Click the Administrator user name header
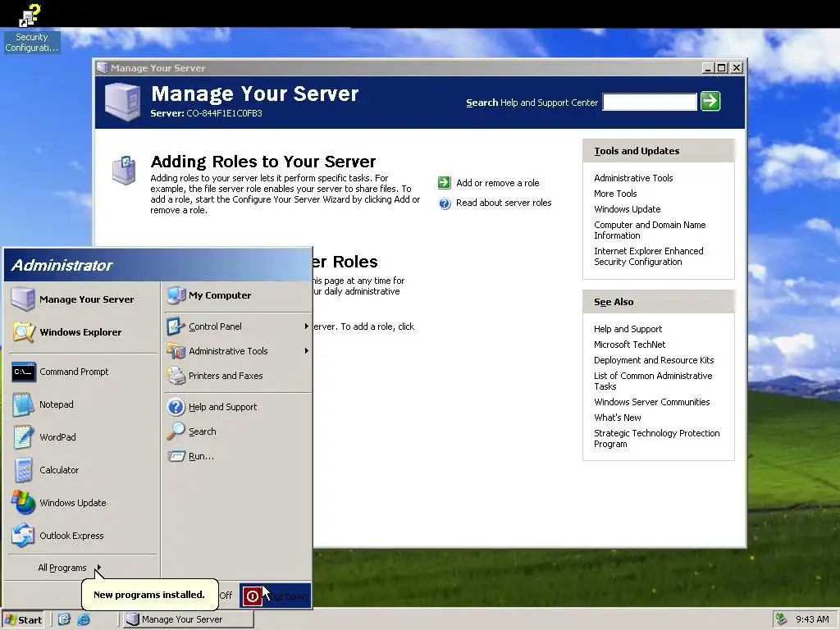Image resolution: width=840 pixels, height=630 pixels. pyautogui.click(x=62, y=265)
